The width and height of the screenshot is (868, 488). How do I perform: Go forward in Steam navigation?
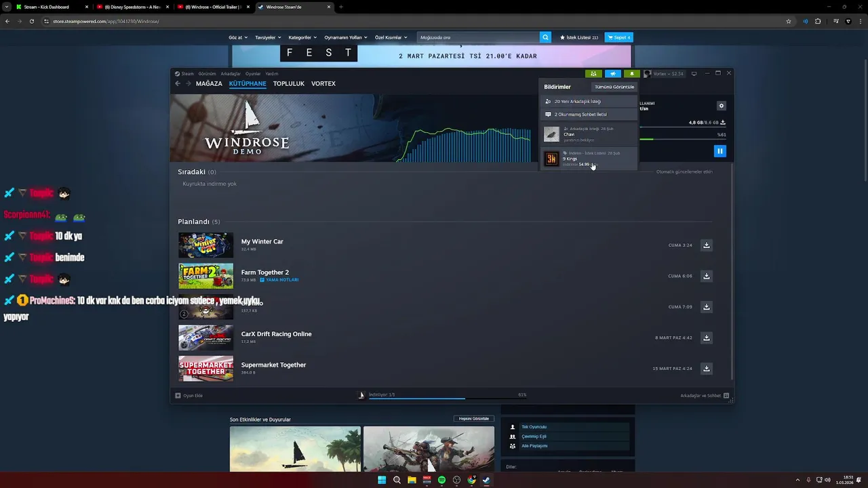[188, 83]
